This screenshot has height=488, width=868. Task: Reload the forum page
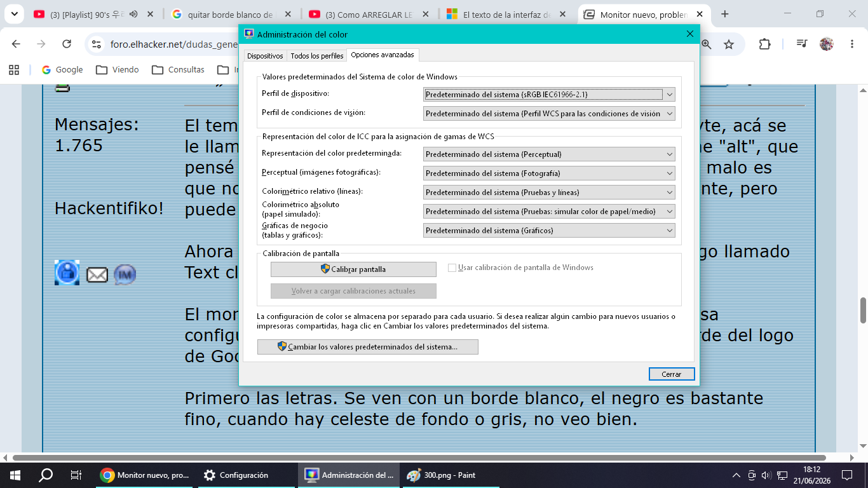click(67, 44)
